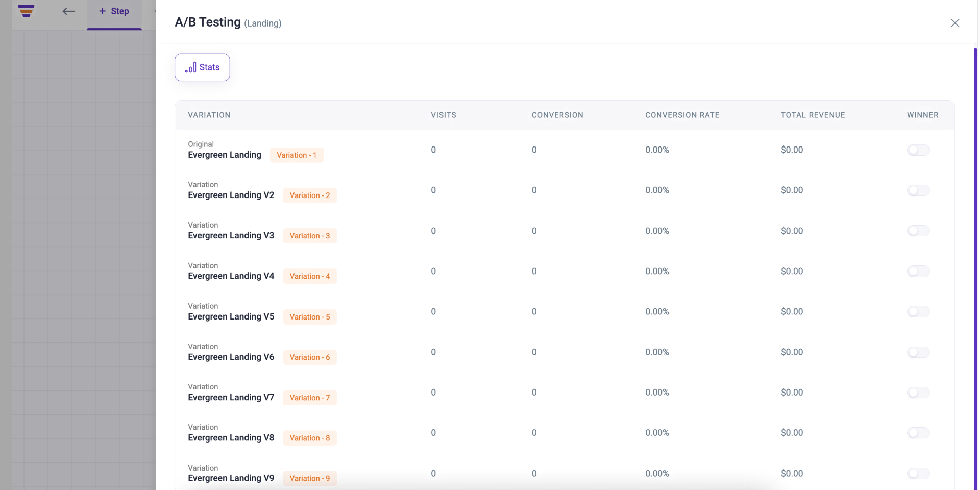Click the Variation - 9 badge
The image size is (980, 490).
pyautogui.click(x=310, y=478)
